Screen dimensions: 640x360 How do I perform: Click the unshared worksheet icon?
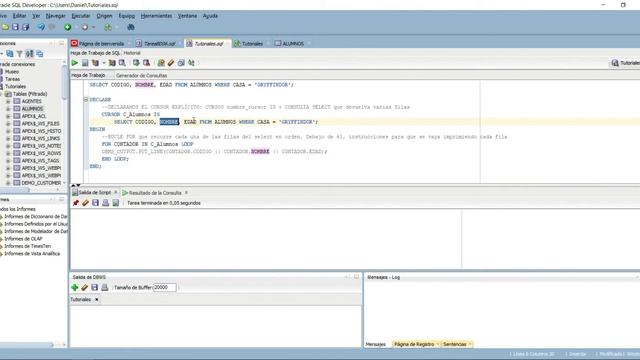161,63
